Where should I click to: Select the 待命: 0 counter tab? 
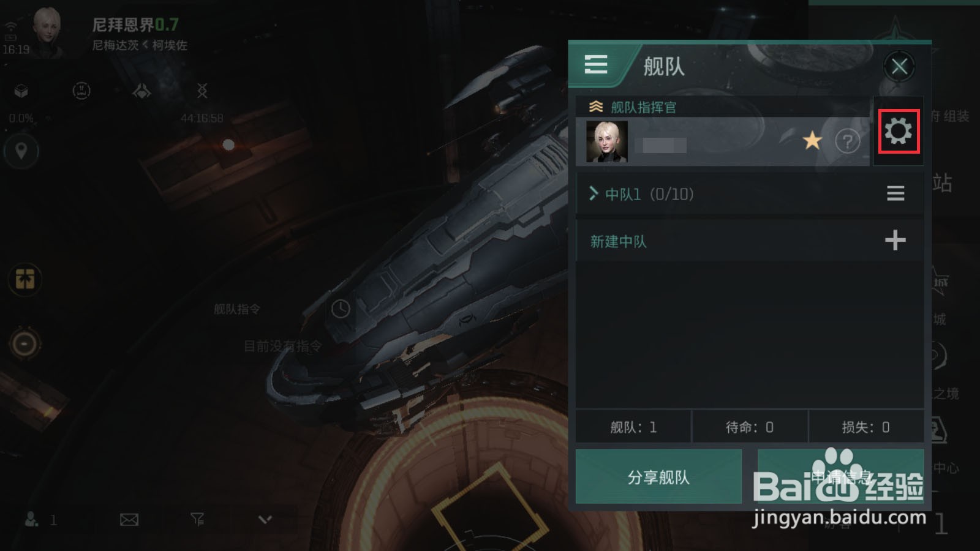coord(750,427)
